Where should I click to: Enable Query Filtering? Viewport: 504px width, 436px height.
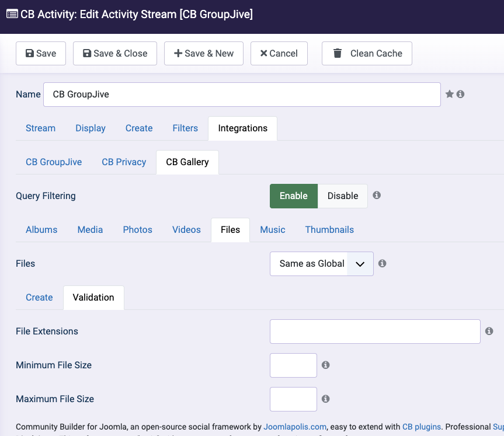[293, 196]
